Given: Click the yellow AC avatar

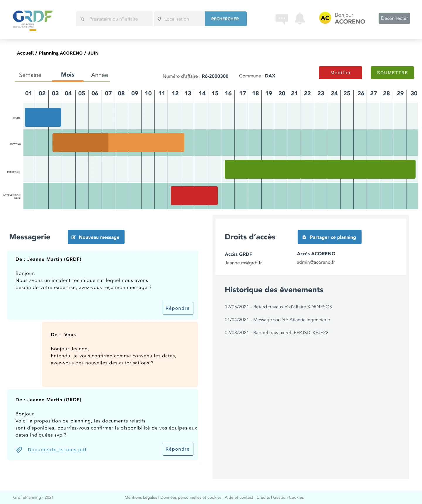Looking at the screenshot, I should (325, 18).
